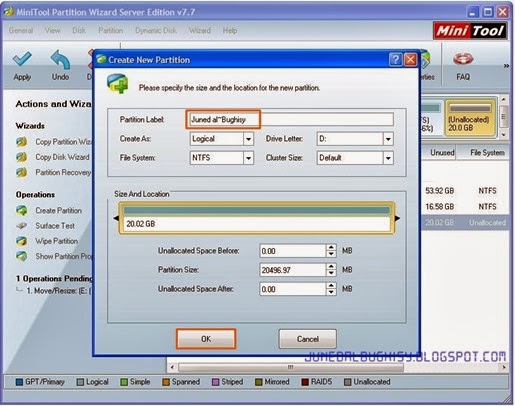Open the Help menu
Image resolution: width=515 pixels, height=406 pixels.
pos(230,31)
